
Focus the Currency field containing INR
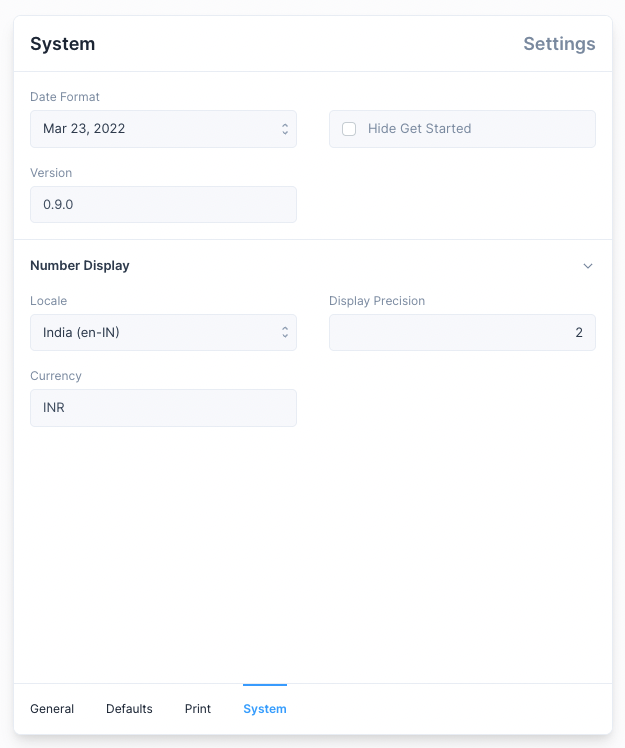pos(163,408)
